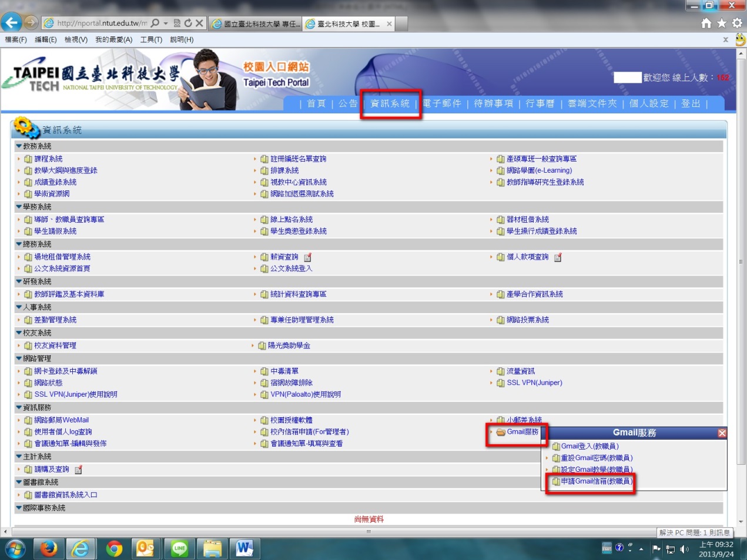
Task: Click the refresh icon in address bar
Action: click(188, 23)
